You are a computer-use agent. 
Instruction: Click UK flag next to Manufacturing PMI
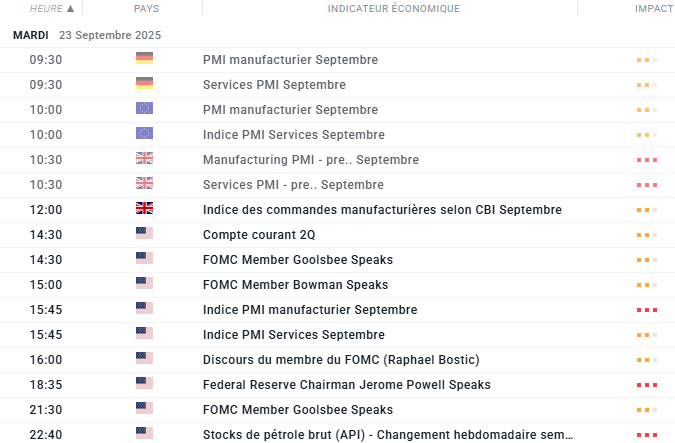(x=144, y=159)
